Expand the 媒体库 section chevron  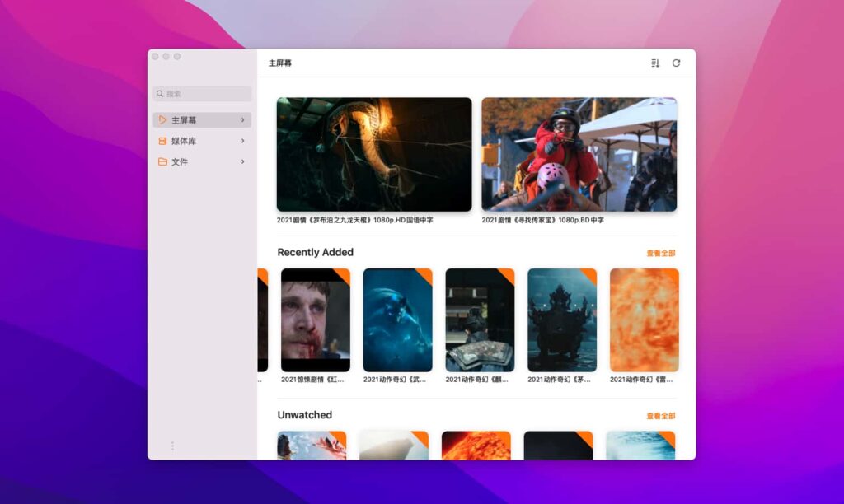[x=244, y=141]
